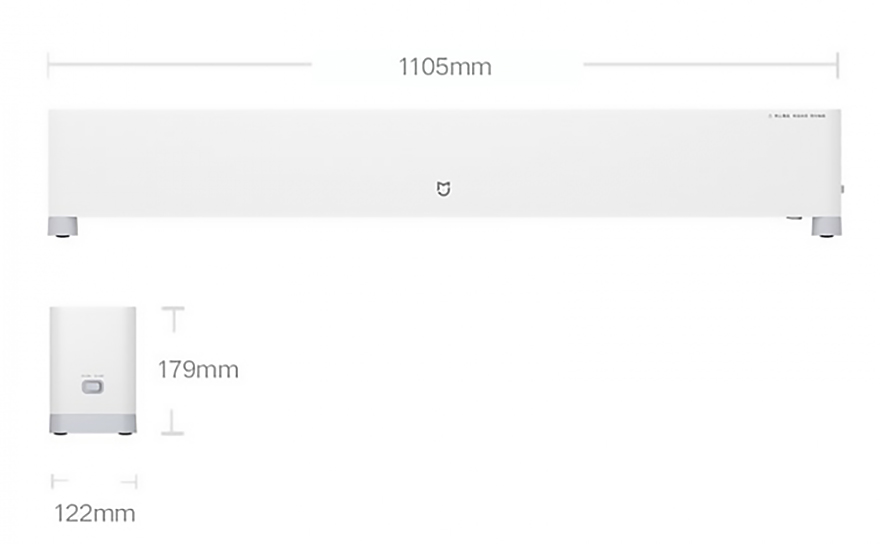Click the 122mm depth label

[94, 514]
